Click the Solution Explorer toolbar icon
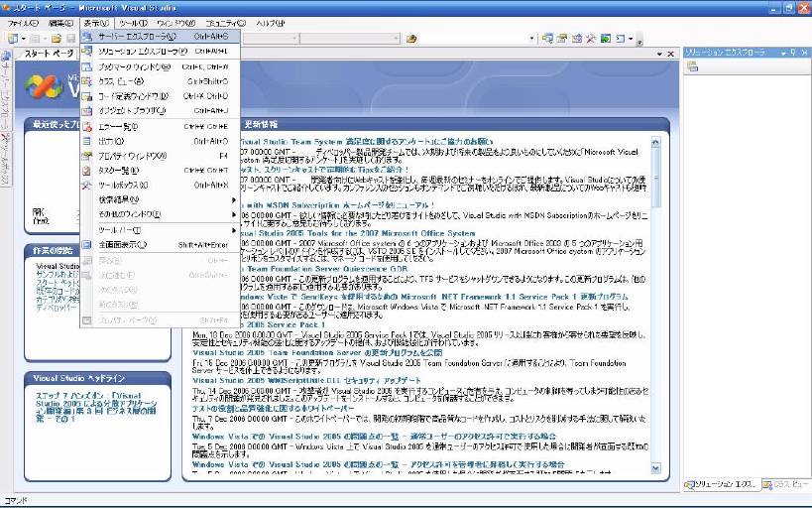Viewport: 812px width, 508px height. click(x=547, y=39)
